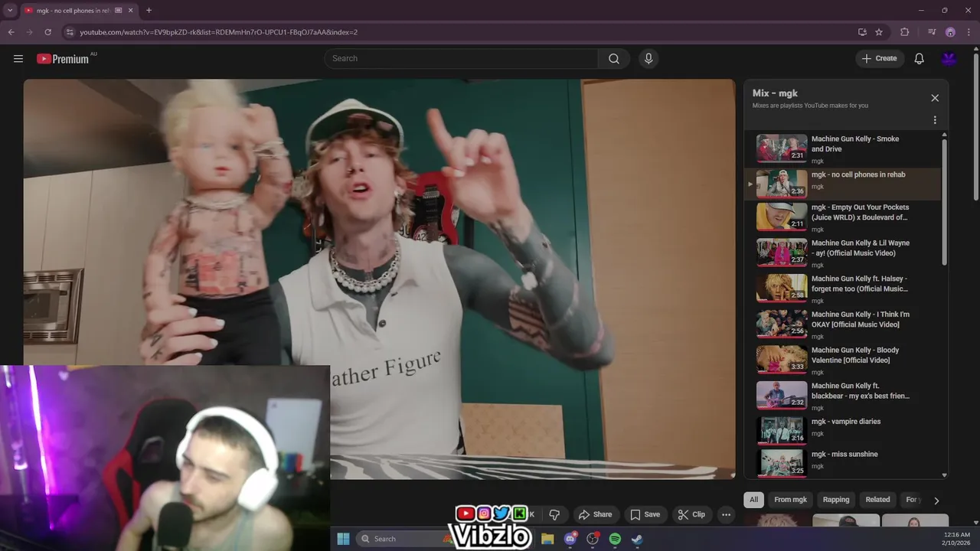
Task: Go to YouTube Premium home logo
Action: 63,58
